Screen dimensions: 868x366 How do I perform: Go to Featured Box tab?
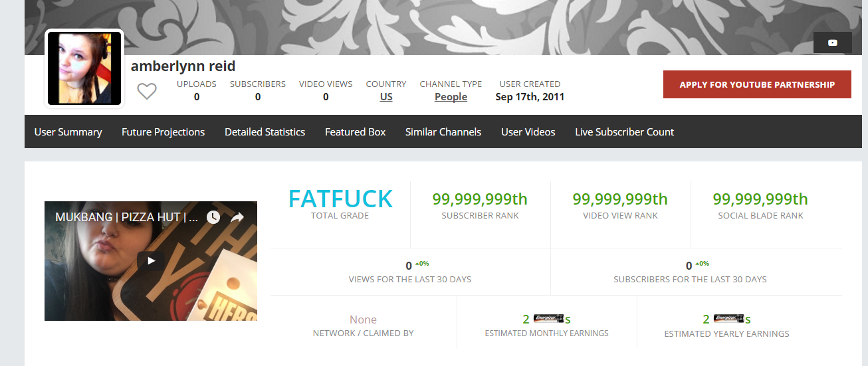pyautogui.click(x=355, y=132)
